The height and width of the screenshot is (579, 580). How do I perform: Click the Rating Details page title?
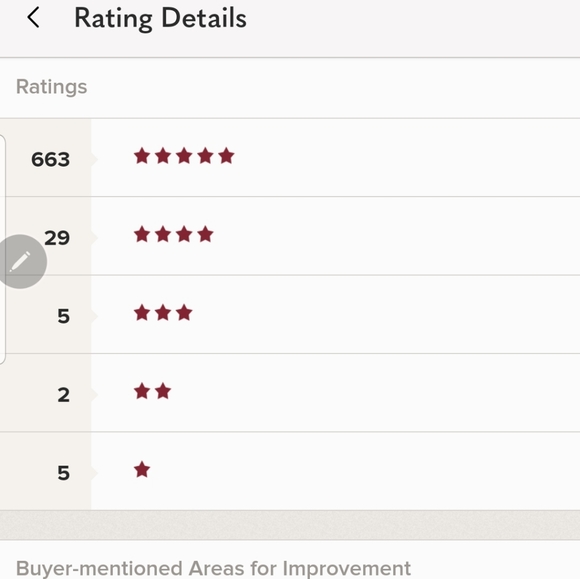pyautogui.click(x=161, y=18)
